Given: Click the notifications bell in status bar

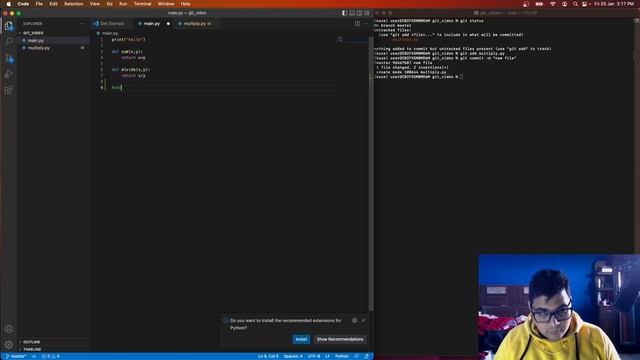Looking at the screenshot, I should pyautogui.click(x=367, y=356).
